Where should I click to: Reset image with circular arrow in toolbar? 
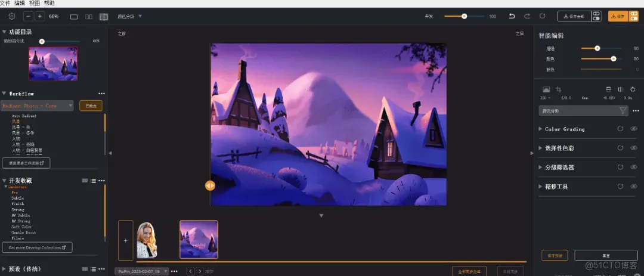[x=542, y=17]
